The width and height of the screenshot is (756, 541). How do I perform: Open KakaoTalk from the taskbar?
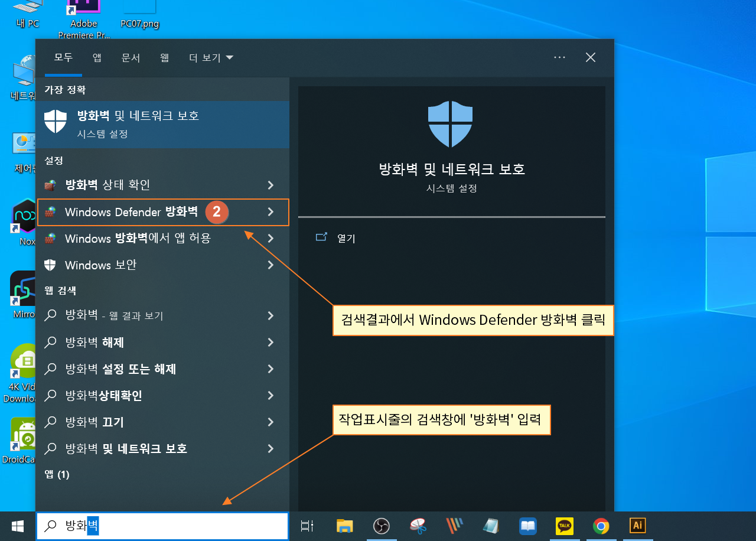click(565, 526)
